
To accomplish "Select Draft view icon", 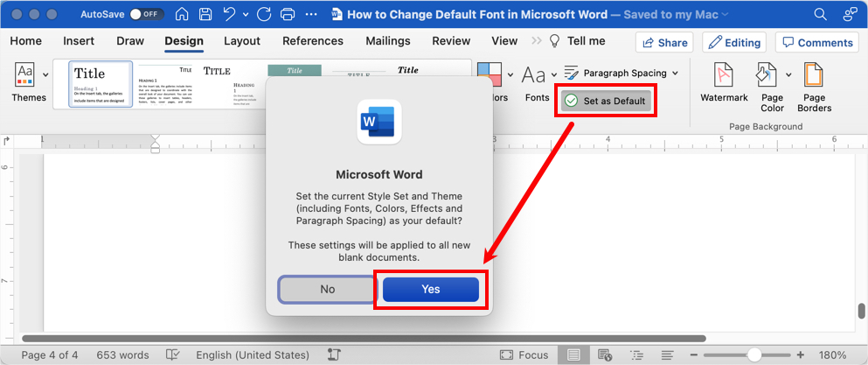I will [x=668, y=354].
